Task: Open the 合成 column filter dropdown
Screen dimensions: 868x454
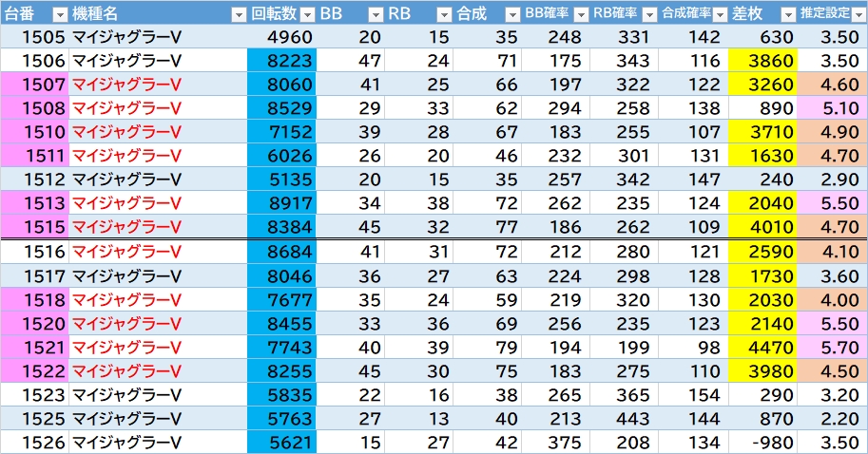Action: (x=513, y=14)
